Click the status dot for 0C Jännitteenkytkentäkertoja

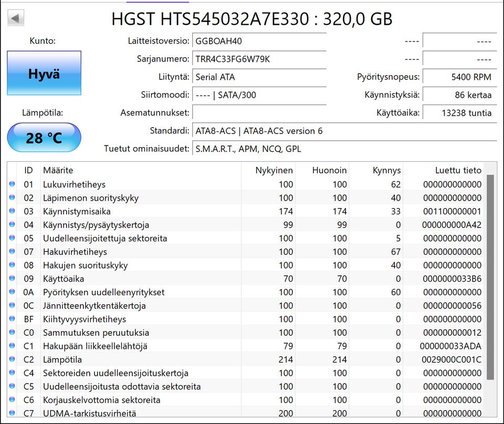pos(12,305)
